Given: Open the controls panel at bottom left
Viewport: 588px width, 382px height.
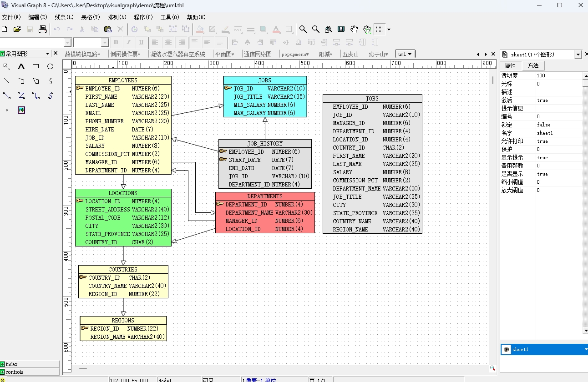Looking at the screenshot, I should (x=30, y=372).
